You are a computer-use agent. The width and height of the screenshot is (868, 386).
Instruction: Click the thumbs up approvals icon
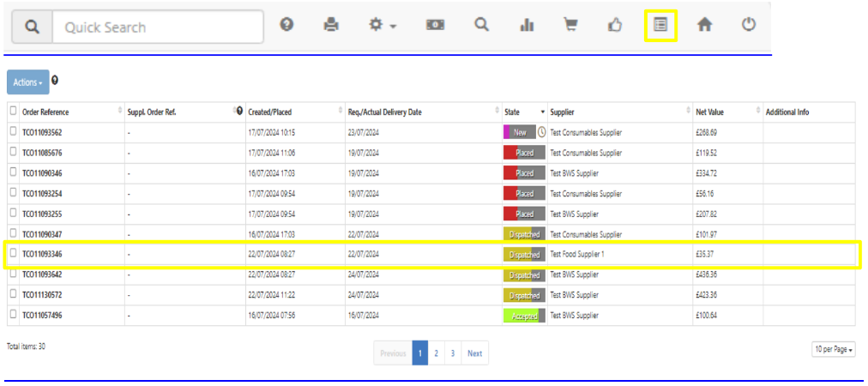coord(614,26)
